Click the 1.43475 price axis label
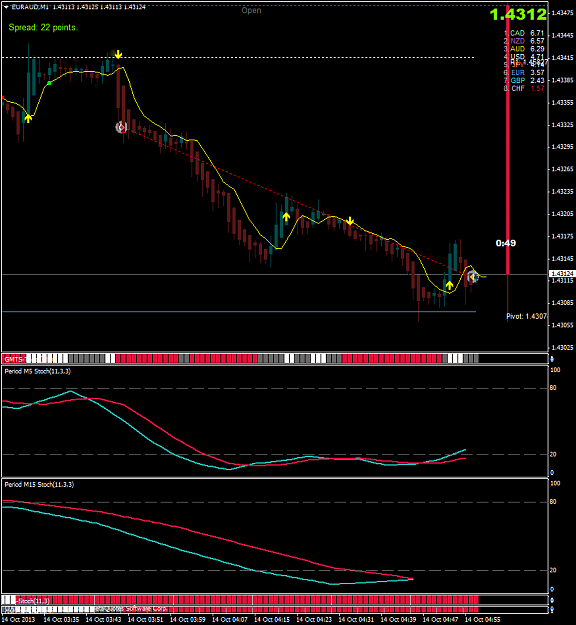The height and width of the screenshot is (625, 576). (562, 13)
